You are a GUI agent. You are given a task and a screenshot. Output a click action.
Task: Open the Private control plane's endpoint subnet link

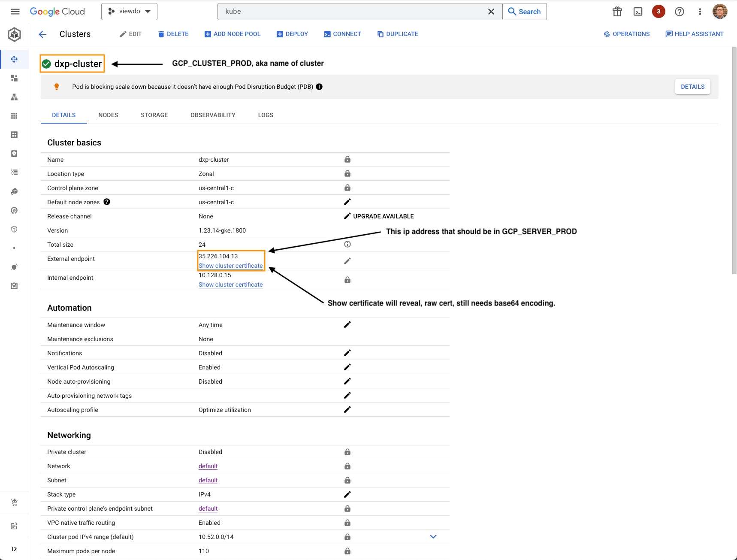tap(208, 509)
